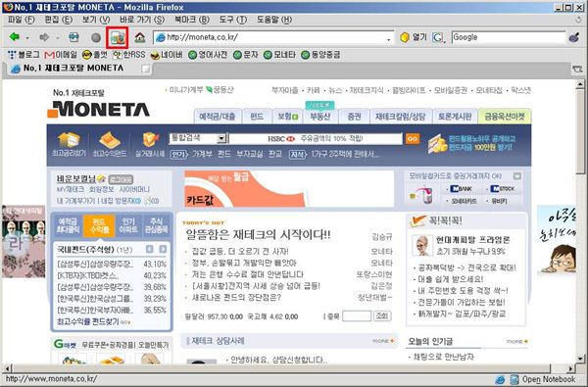Screen dimensions: 588x387
Task: Click the Google search engine icon
Action: (x=437, y=37)
